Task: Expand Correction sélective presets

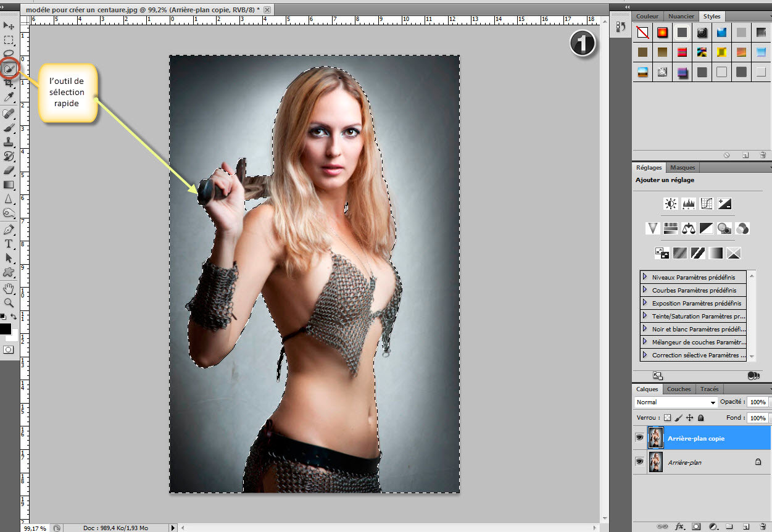Action: pos(645,355)
